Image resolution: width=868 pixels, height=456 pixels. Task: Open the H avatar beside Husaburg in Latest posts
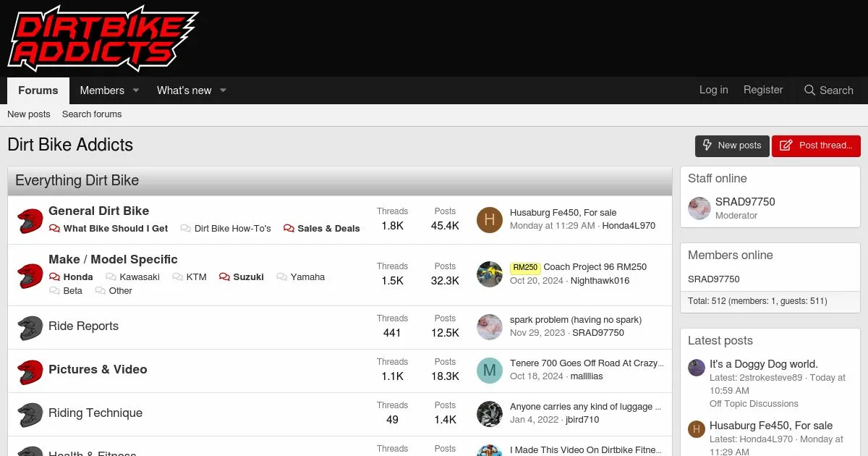pyautogui.click(x=697, y=429)
